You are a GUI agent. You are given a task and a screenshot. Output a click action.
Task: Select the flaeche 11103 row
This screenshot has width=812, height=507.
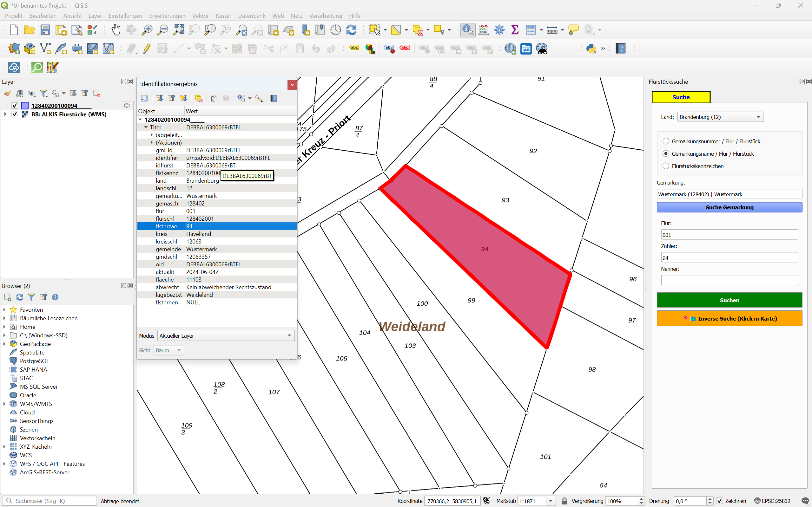(217, 280)
